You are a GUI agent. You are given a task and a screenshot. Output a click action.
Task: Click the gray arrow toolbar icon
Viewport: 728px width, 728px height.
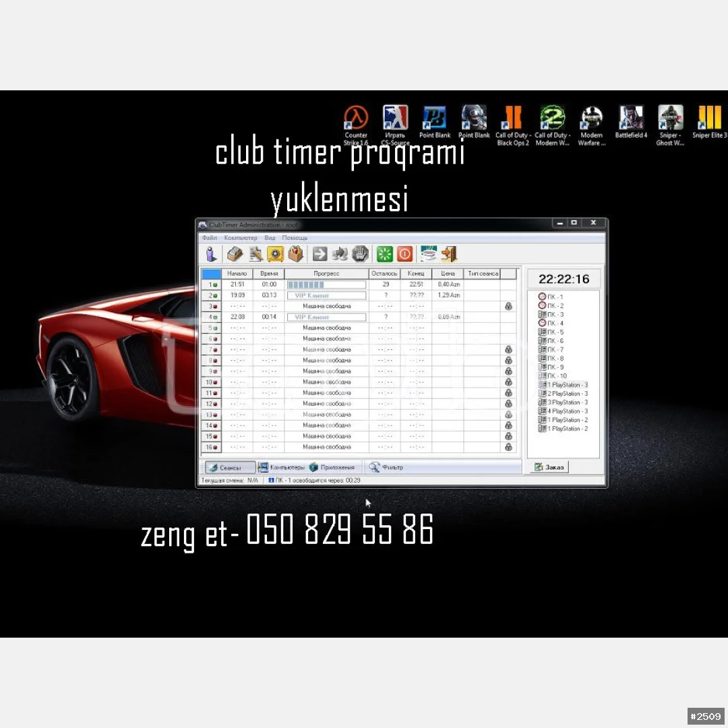(320, 254)
